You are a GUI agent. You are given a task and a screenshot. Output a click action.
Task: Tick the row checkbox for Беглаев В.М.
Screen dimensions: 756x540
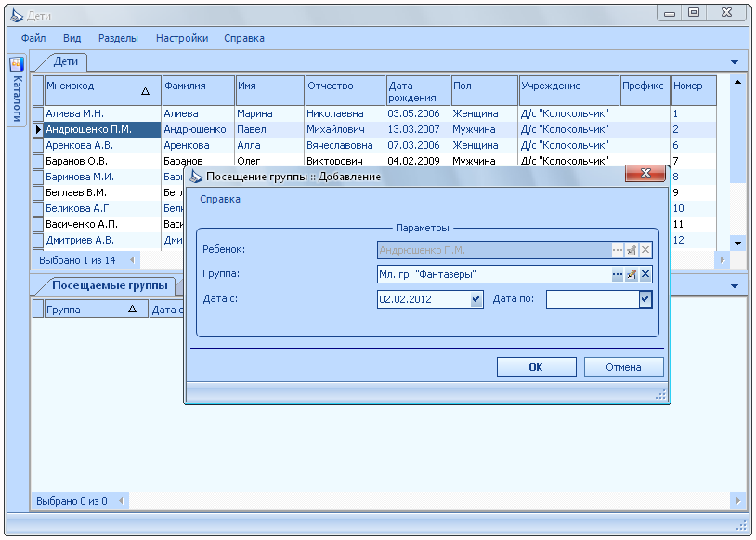click(x=38, y=192)
